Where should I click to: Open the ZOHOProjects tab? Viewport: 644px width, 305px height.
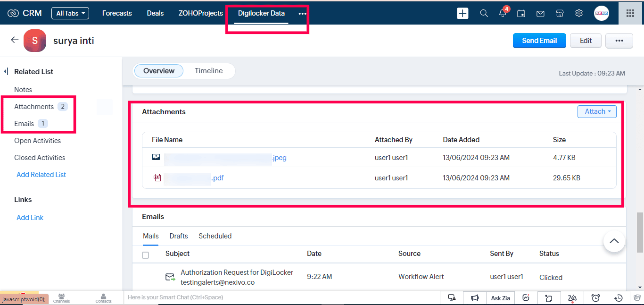pyautogui.click(x=201, y=13)
